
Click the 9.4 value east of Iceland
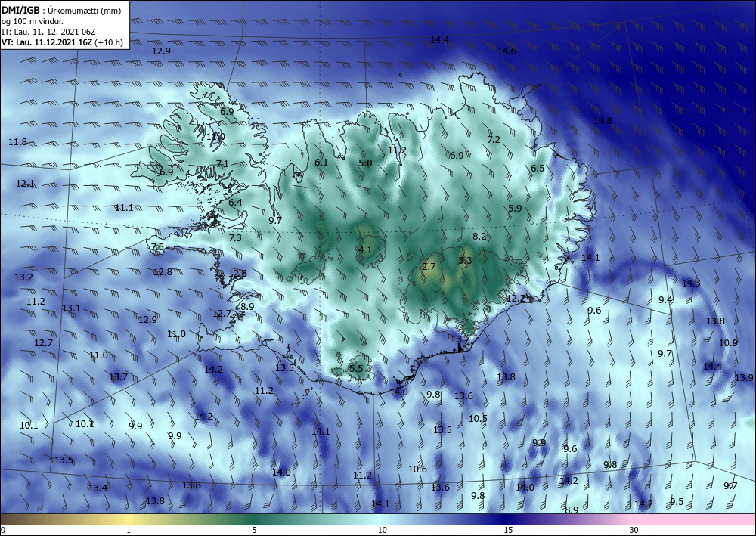665,300
